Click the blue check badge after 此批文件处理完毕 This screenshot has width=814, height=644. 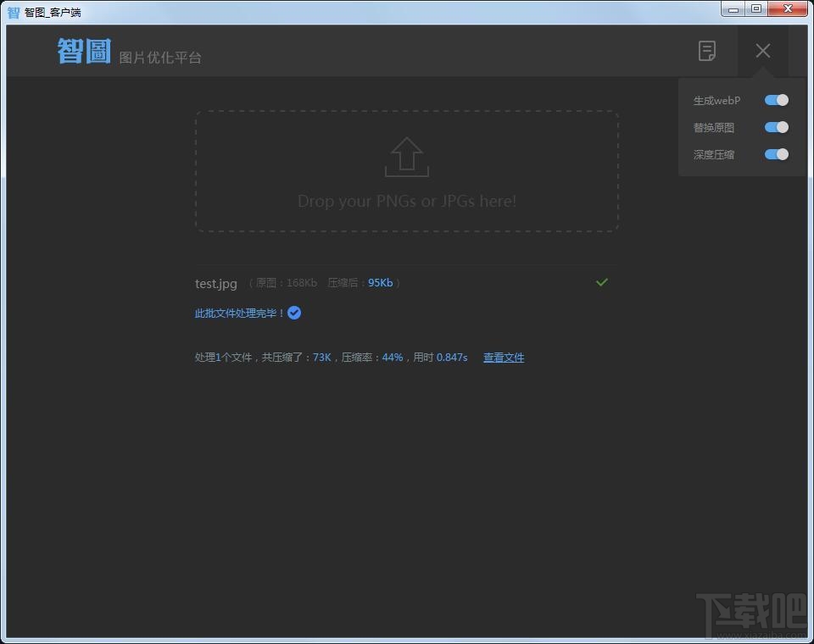point(293,312)
